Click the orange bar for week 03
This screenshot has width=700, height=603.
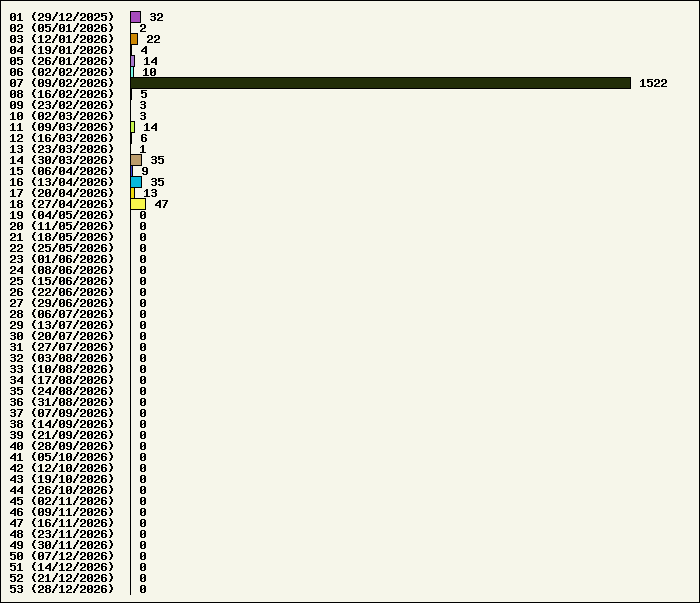click(x=134, y=39)
